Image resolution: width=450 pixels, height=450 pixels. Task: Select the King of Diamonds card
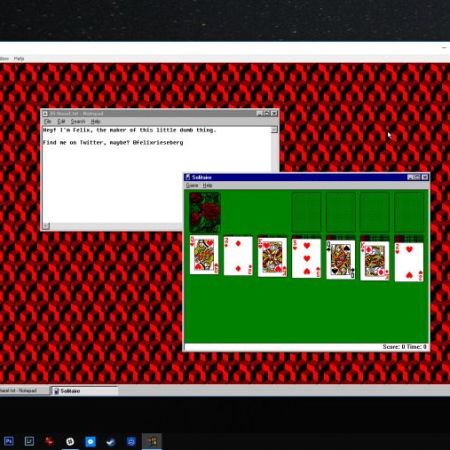pyautogui.click(x=375, y=261)
